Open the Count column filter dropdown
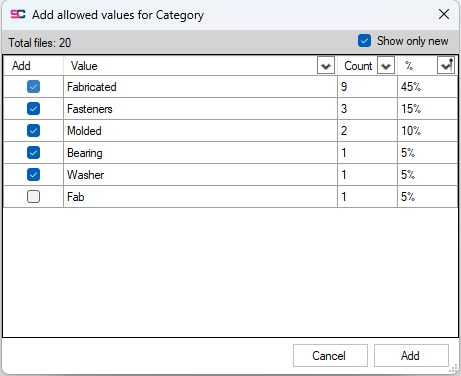Viewport: 461px width, 376px height. [386, 65]
